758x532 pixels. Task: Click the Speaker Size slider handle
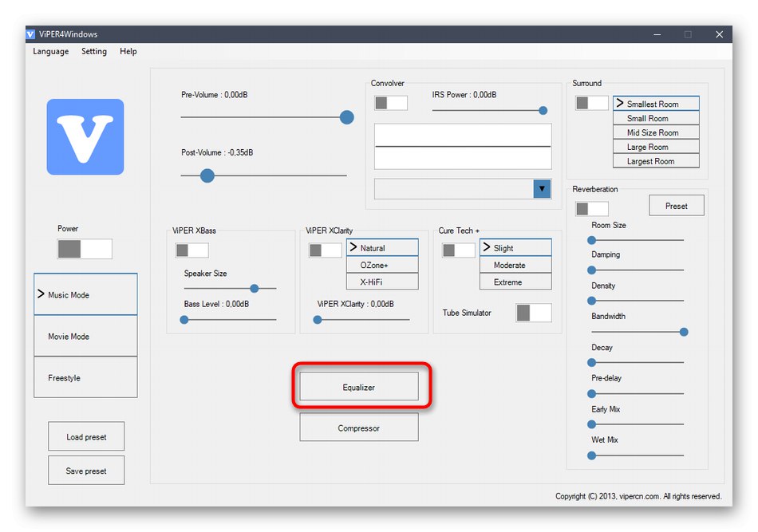click(255, 289)
